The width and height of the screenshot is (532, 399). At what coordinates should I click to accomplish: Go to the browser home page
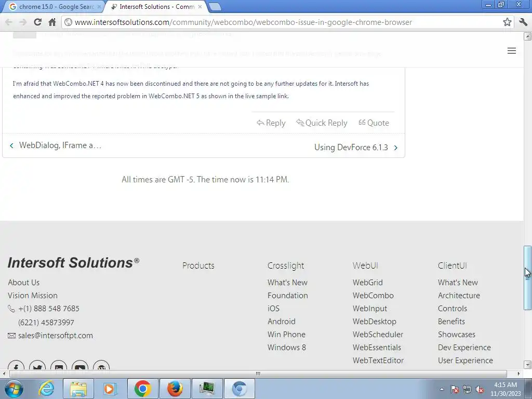pyautogui.click(x=52, y=22)
